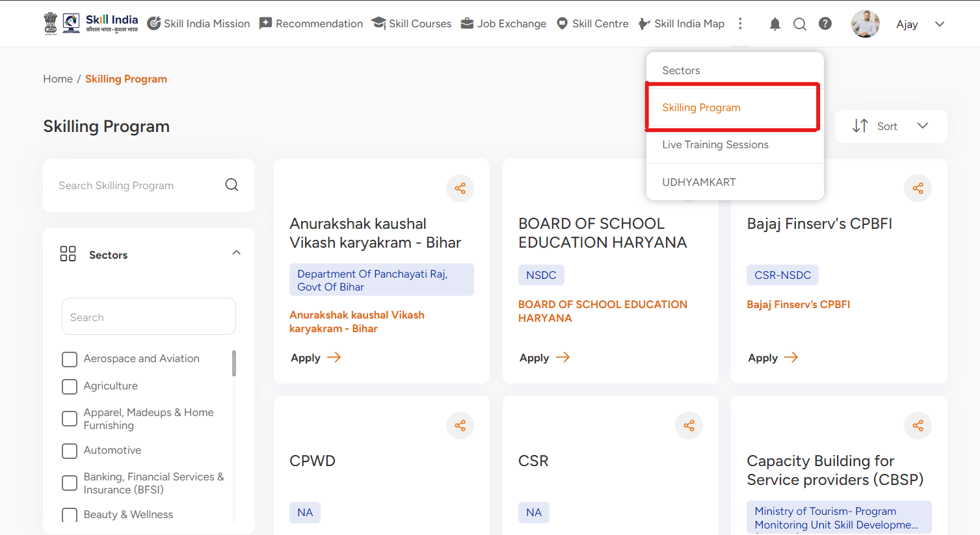Open orange Bajaj Finserv's CPBFI link
The image size is (980, 535).
799,304
